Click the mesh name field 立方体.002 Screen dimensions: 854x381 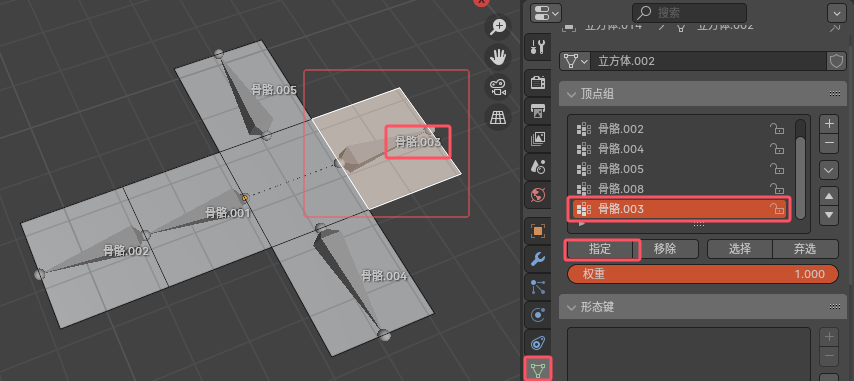coord(708,61)
